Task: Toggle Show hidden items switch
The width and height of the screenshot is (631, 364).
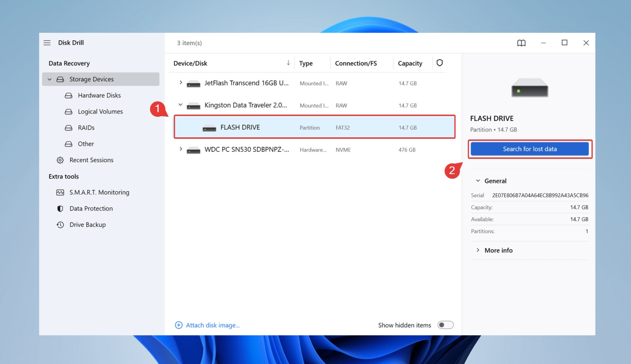Action: click(446, 325)
